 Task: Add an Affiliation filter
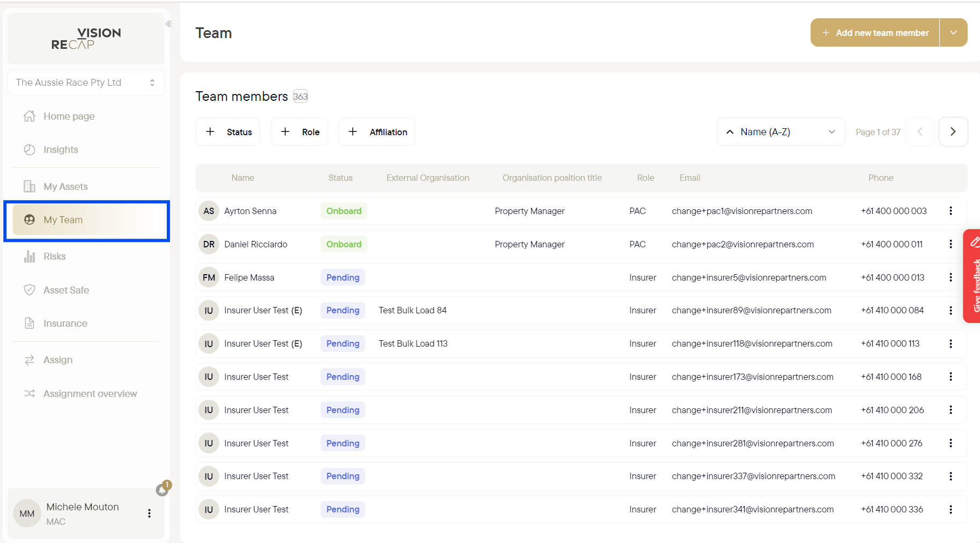(x=377, y=132)
